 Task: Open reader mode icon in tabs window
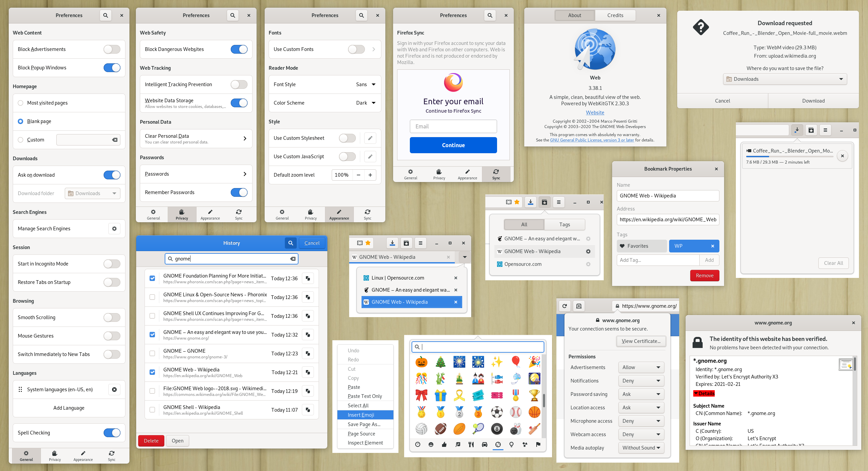[360, 243]
